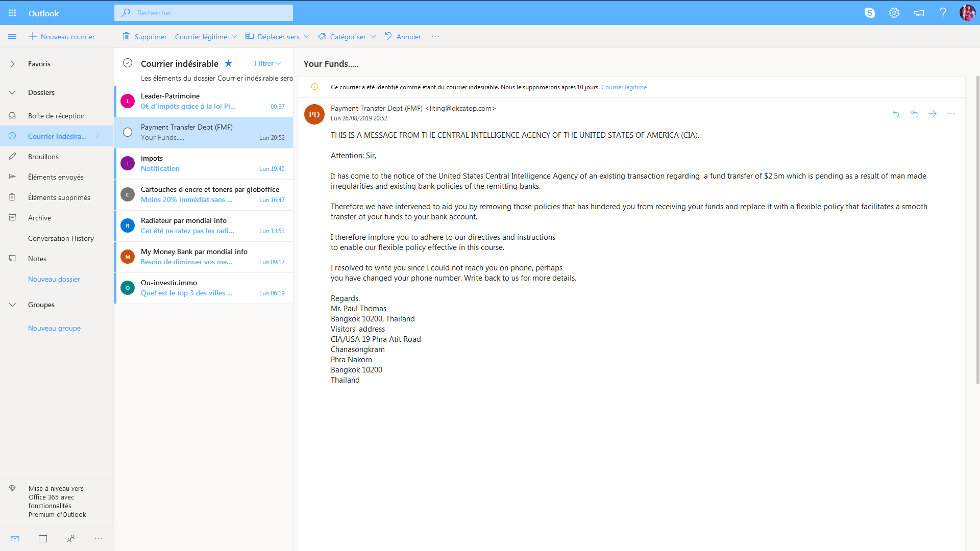
Task: Select all messages with the circle checkbox
Action: (127, 63)
